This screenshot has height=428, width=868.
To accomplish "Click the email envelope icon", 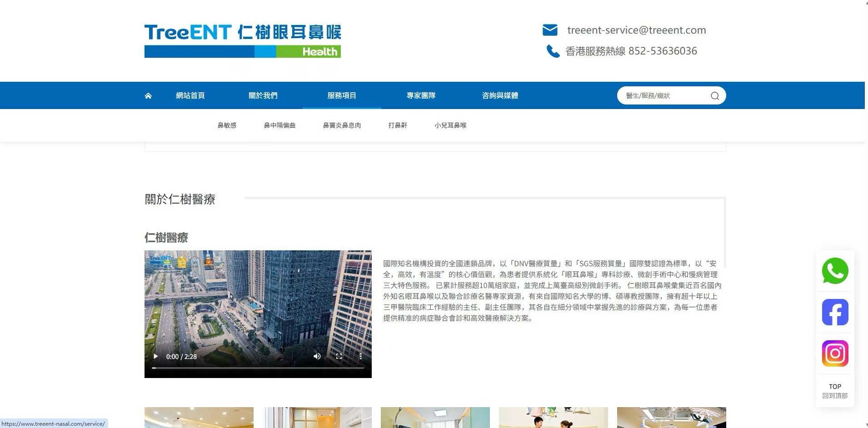I will (550, 30).
